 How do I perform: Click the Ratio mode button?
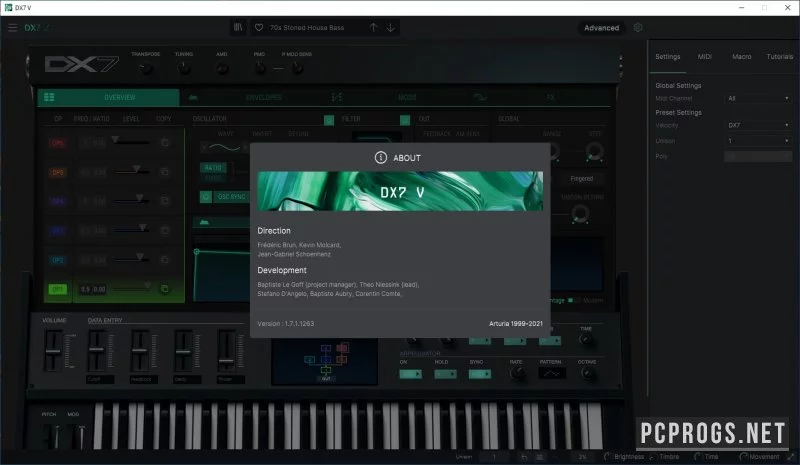[x=213, y=167]
